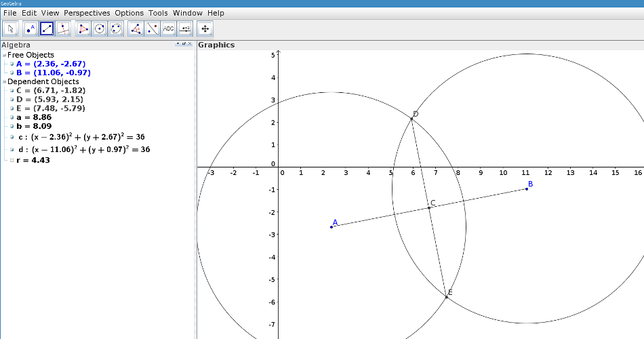The width and height of the screenshot is (644, 339).
Task: Collapse the Dependent Objects tree node
Action: (4, 82)
